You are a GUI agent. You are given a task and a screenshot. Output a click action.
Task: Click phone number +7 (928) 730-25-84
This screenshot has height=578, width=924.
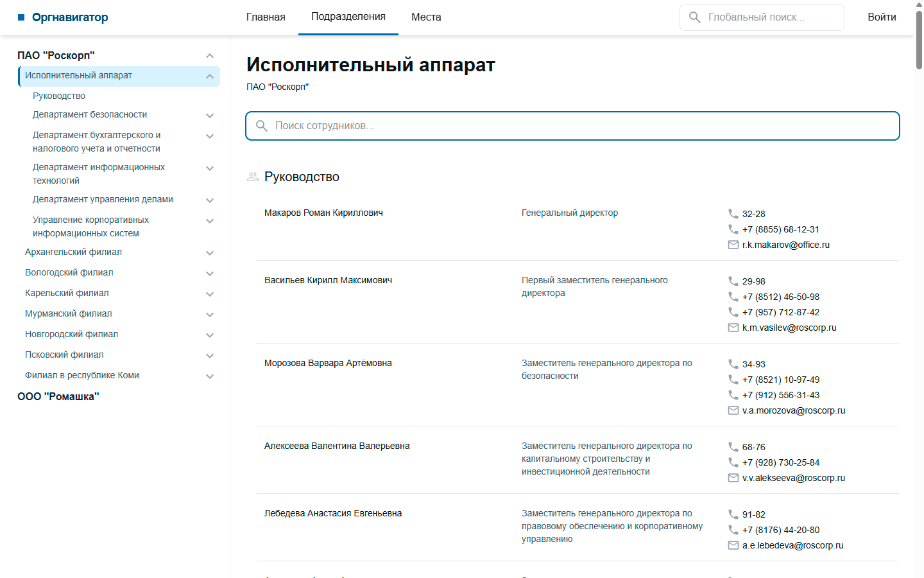pyautogui.click(x=781, y=462)
